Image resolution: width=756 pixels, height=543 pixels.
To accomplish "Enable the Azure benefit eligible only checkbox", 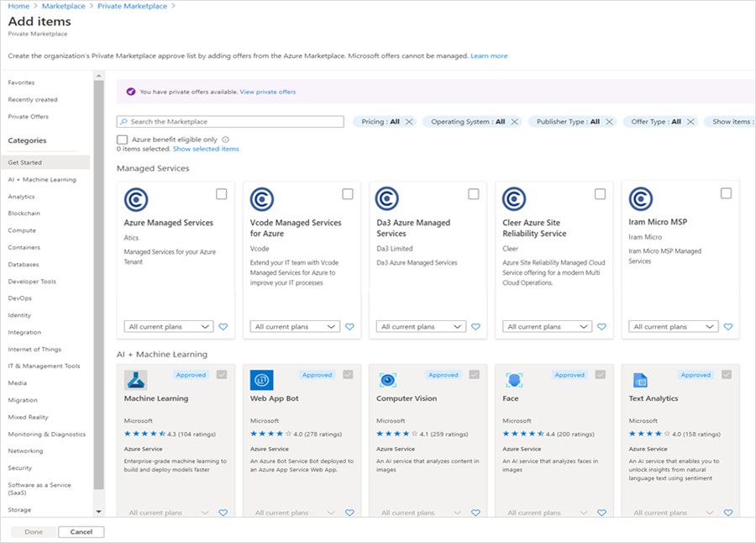I will point(122,138).
